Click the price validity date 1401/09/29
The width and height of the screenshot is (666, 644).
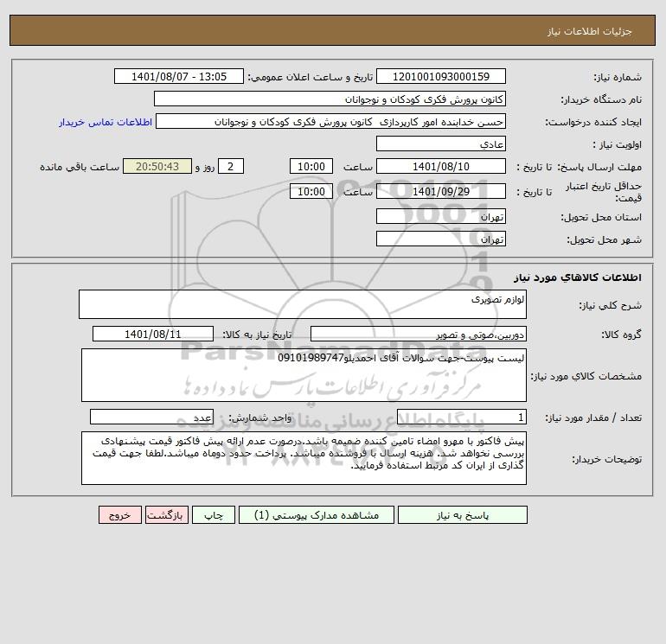[441, 191]
